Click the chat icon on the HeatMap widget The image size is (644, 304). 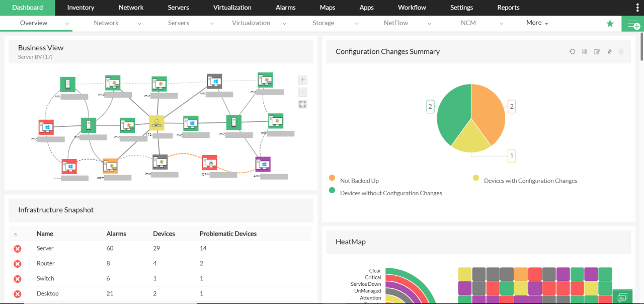622,297
